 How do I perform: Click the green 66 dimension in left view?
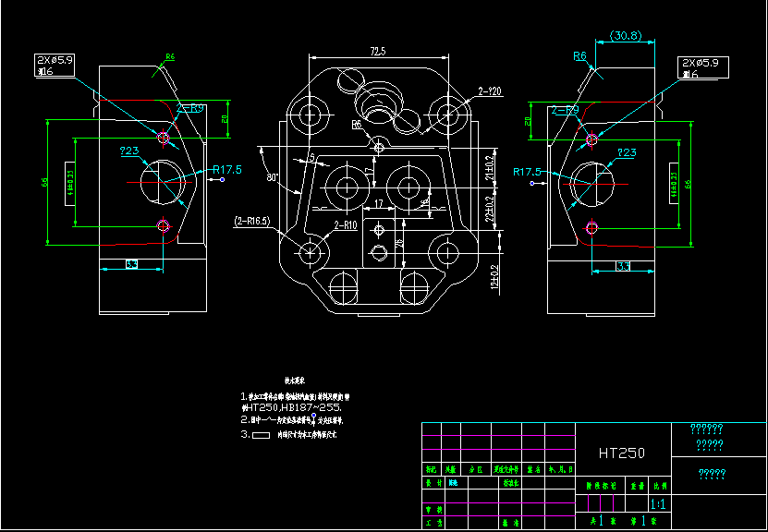pyautogui.click(x=44, y=182)
